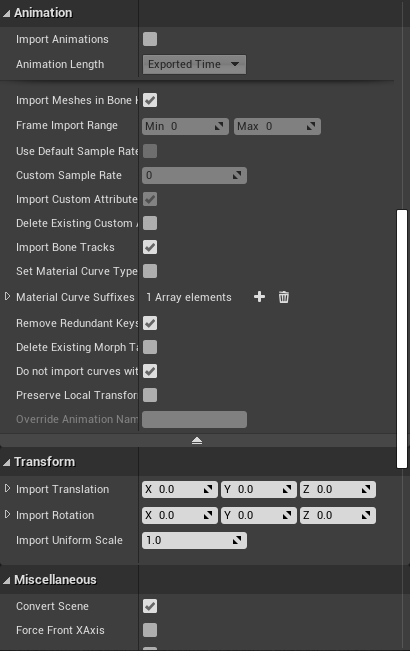This screenshot has height=651, width=410.
Task: Click spinner arrow on Import Rotation Z field
Action: [x=366, y=515]
